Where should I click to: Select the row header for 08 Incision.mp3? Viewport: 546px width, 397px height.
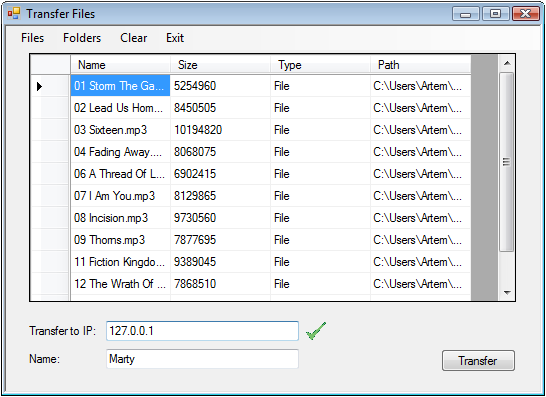coord(50,218)
